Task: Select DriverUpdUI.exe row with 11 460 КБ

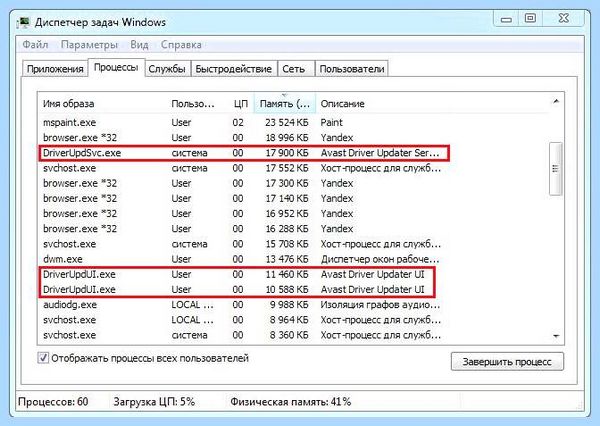Action: click(293, 274)
